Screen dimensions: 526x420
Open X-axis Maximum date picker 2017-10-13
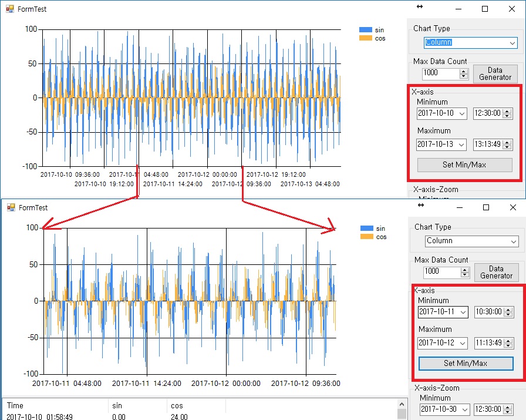click(x=461, y=145)
